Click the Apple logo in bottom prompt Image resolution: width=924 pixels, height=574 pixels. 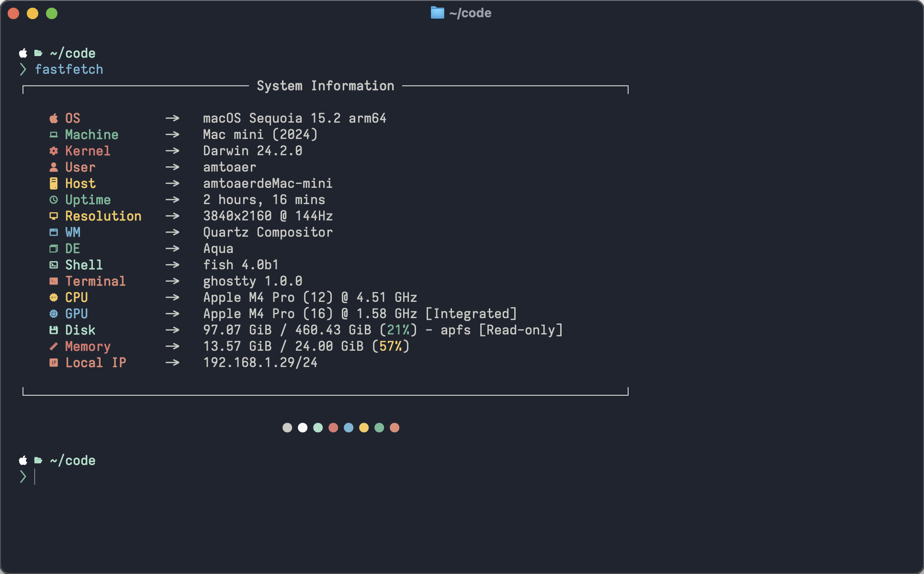tap(23, 460)
